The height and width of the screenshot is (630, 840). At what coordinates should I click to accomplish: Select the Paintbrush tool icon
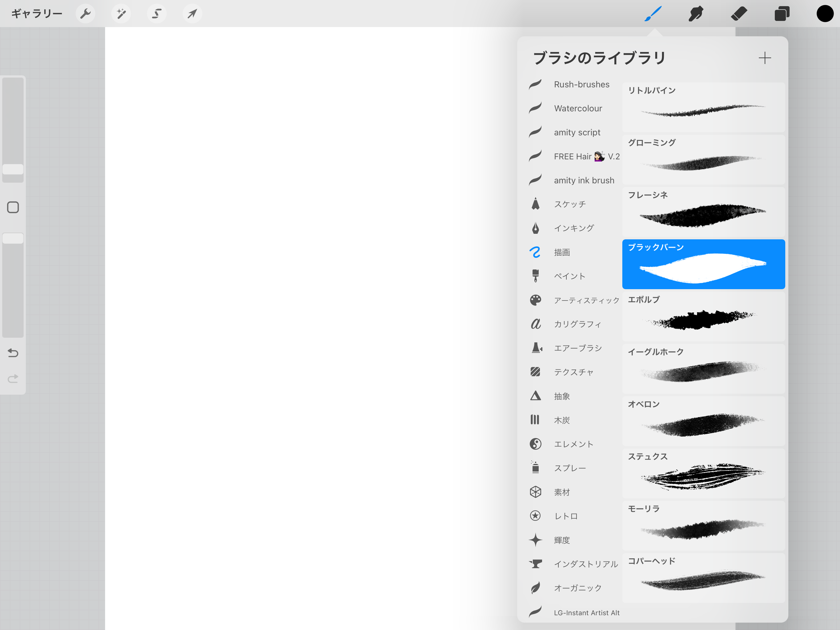653,14
